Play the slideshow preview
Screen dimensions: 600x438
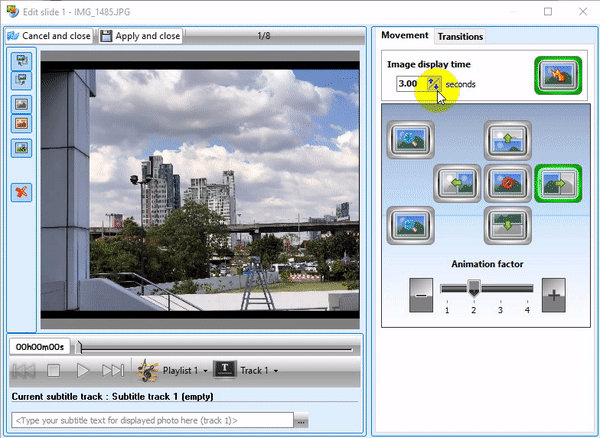pos(83,370)
